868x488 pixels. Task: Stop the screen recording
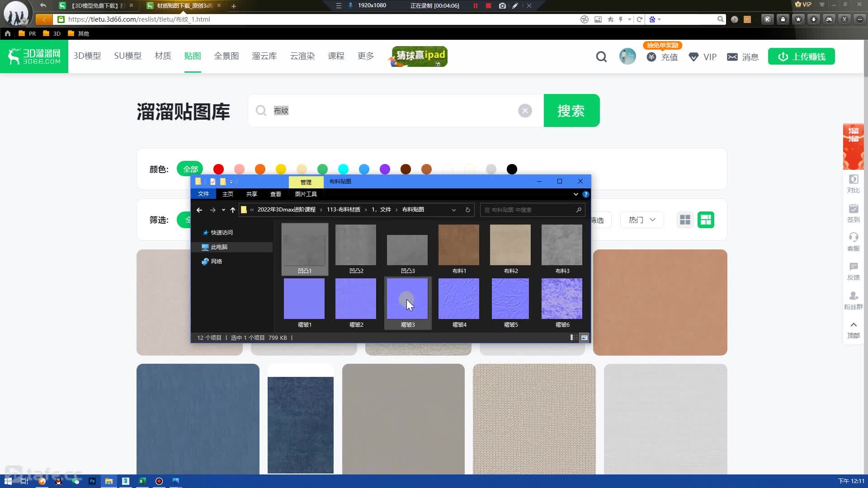pos(488,6)
